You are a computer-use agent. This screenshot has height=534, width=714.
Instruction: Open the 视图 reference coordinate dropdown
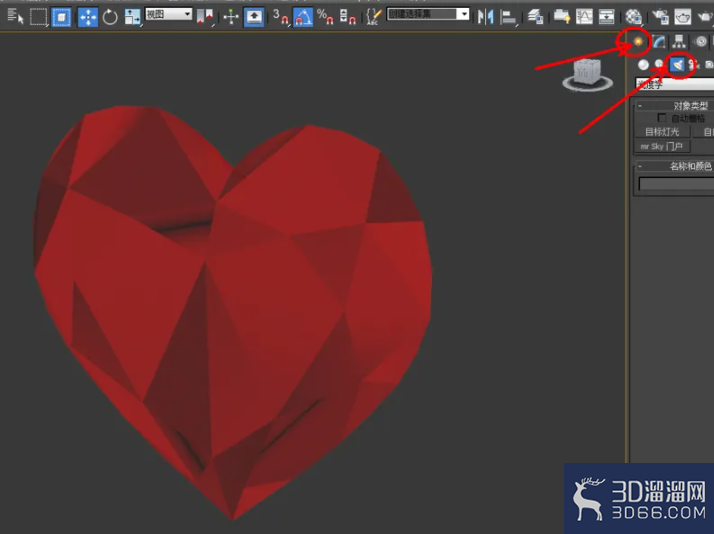(x=168, y=14)
